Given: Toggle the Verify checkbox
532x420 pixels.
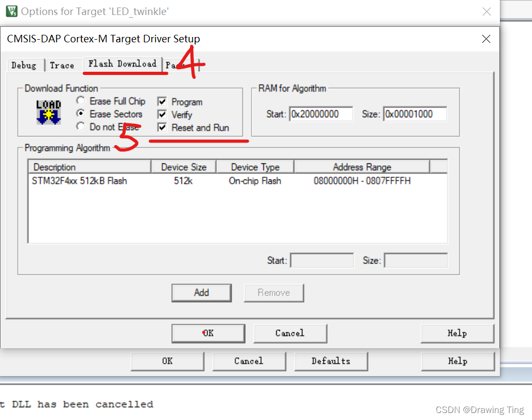Looking at the screenshot, I should pos(162,115).
